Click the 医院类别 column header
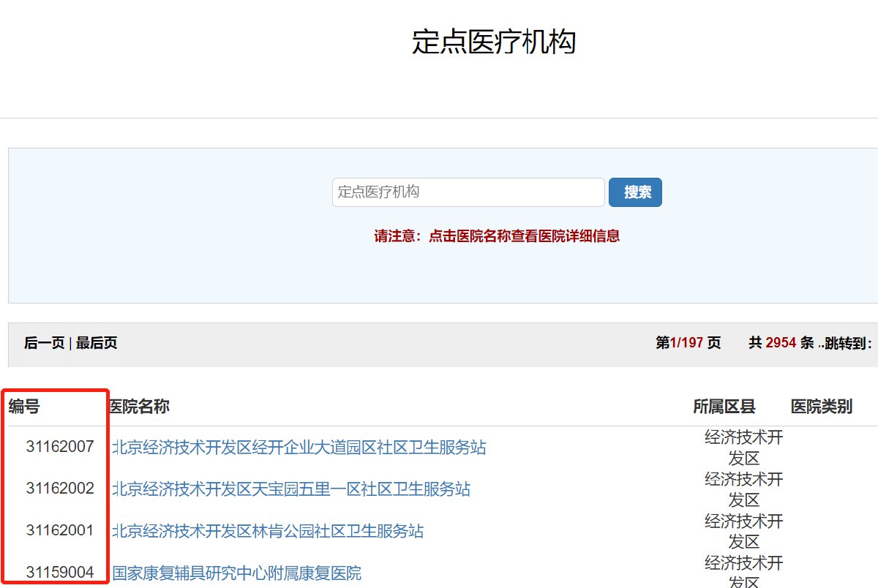The image size is (878, 588). point(821,407)
